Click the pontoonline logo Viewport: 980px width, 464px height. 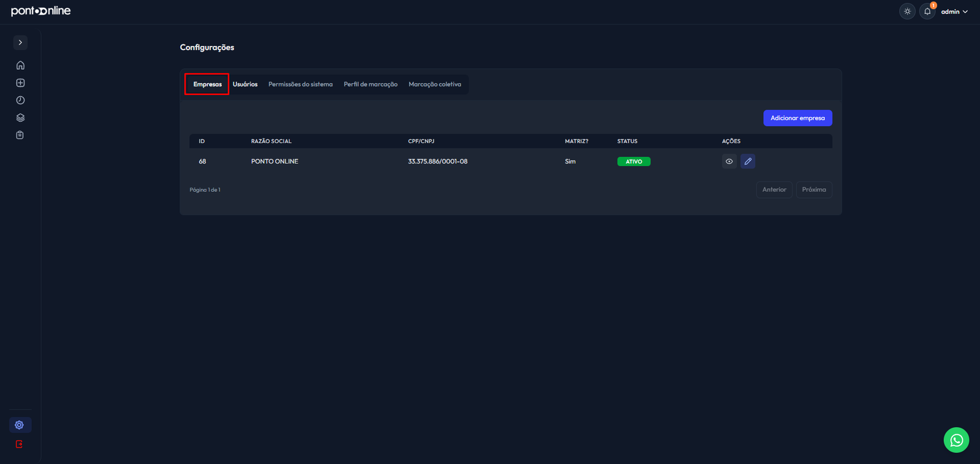pyautogui.click(x=41, y=11)
